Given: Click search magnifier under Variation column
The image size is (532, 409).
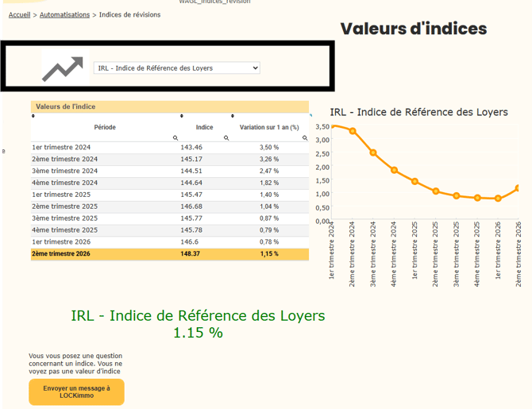Looking at the screenshot, I should coord(305,138).
